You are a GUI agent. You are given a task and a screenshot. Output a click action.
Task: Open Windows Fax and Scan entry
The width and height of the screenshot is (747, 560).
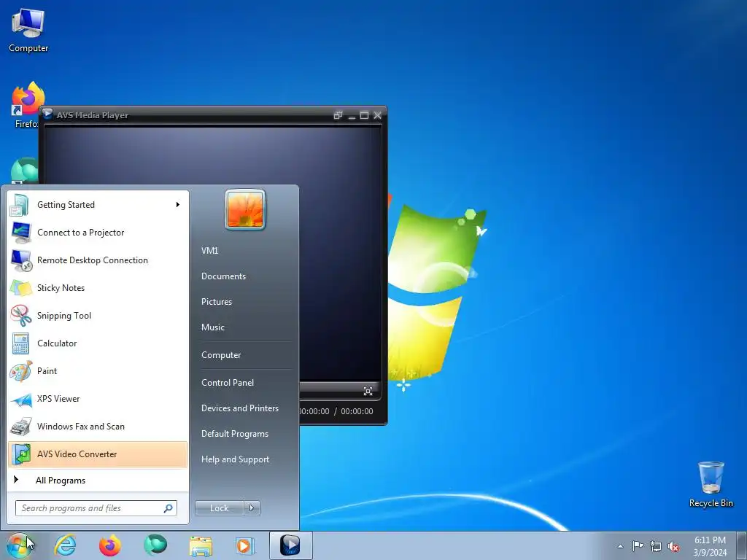98,426
